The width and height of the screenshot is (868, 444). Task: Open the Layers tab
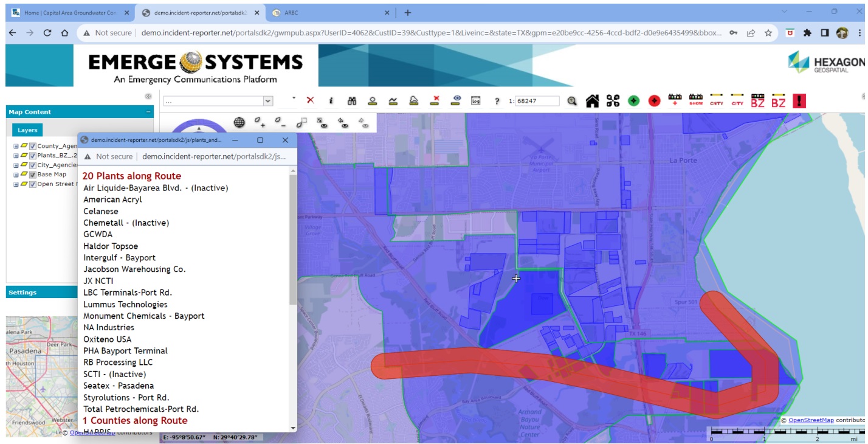27,130
